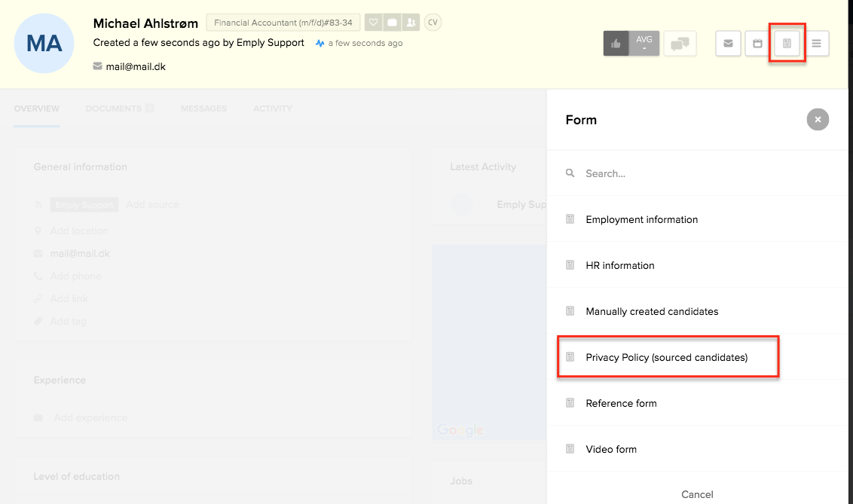853x504 pixels.
Task: Close the Form panel with X button
Action: 817,120
